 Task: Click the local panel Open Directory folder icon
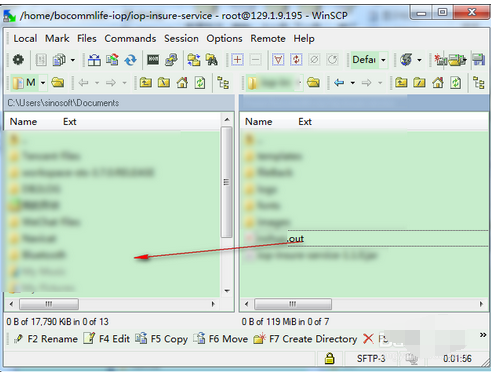point(58,83)
